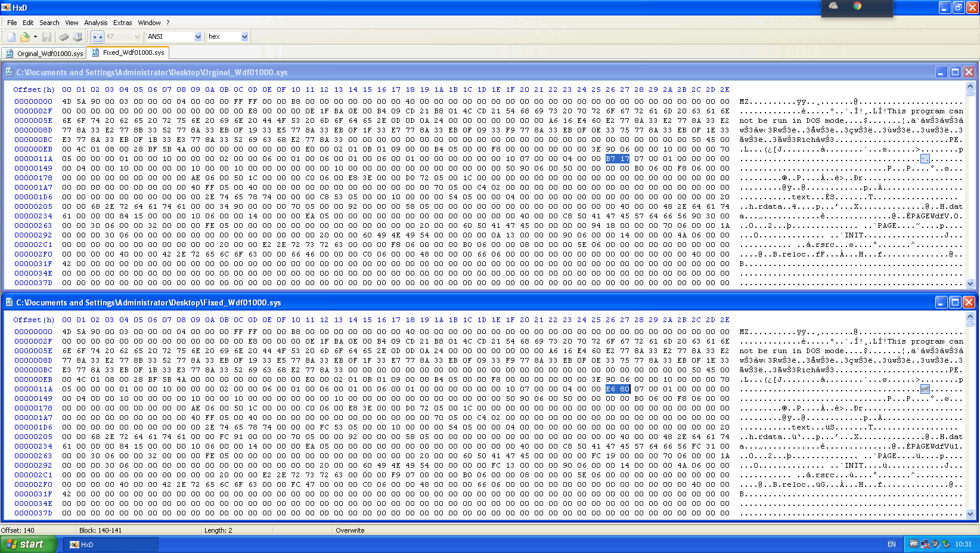This screenshot has height=553, width=980.
Task: Switch to the Fixed_Wdf01000.sys tab
Action: coord(128,52)
